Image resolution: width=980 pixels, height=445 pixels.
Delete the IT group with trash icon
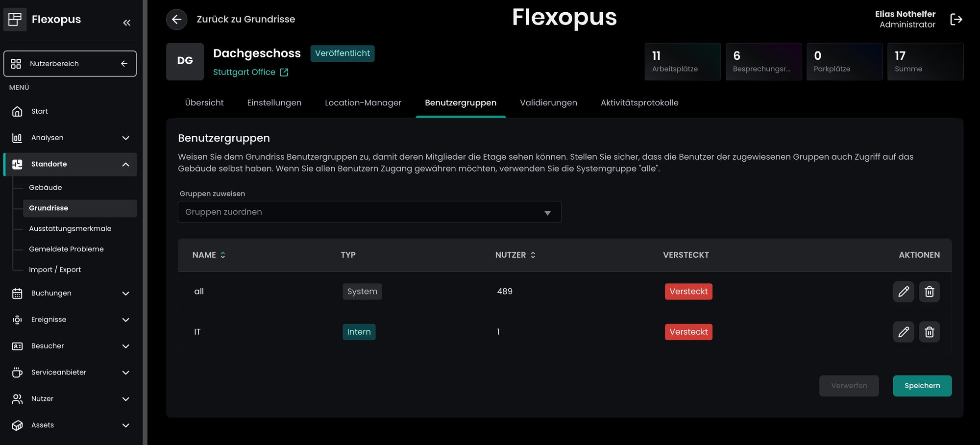coord(929,332)
